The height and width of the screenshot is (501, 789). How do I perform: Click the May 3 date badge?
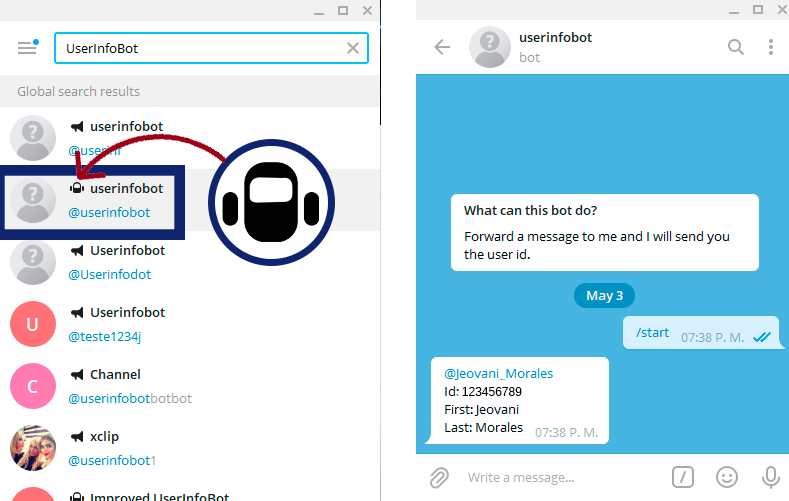tap(604, 296)
